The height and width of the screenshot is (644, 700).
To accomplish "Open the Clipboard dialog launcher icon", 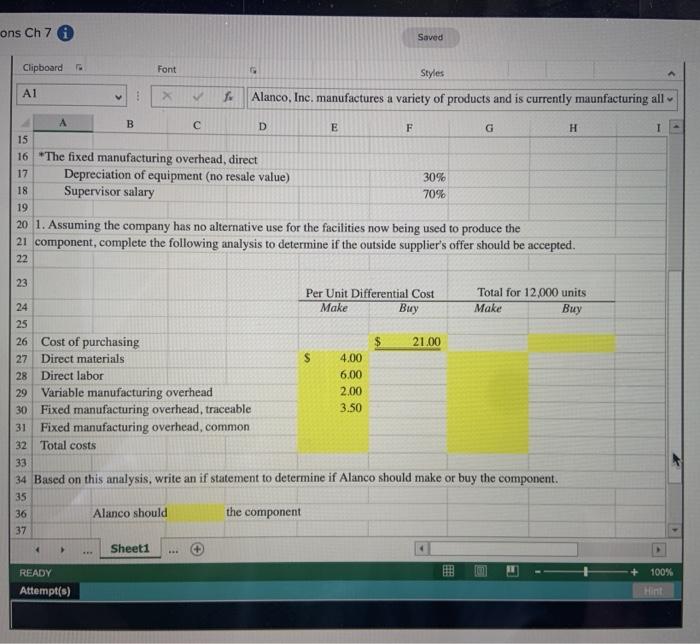I will [x=79, y=67].
